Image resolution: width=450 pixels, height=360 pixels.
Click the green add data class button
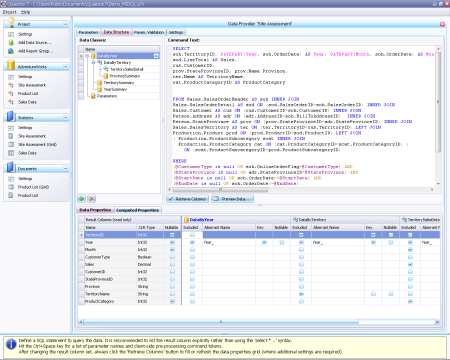82,199
